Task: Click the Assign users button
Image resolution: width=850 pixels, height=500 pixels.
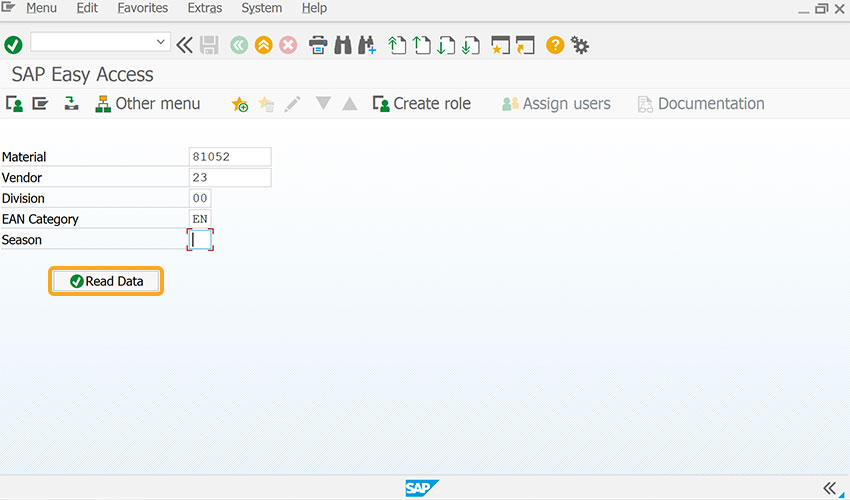Action: point(556,104)
